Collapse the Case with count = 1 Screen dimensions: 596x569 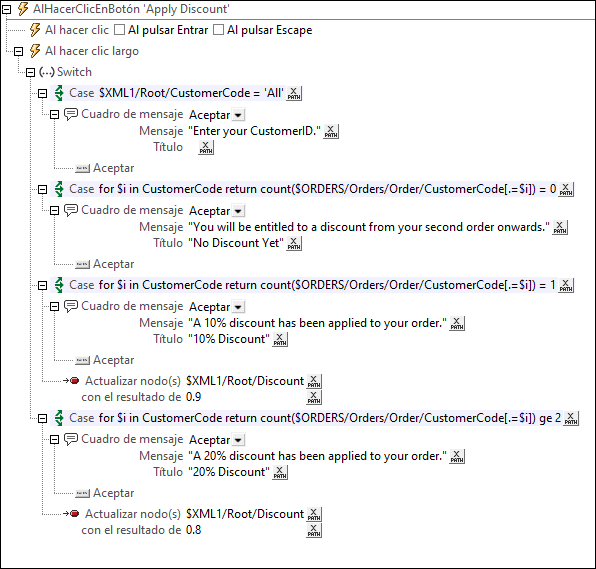[x=43, y=285]
